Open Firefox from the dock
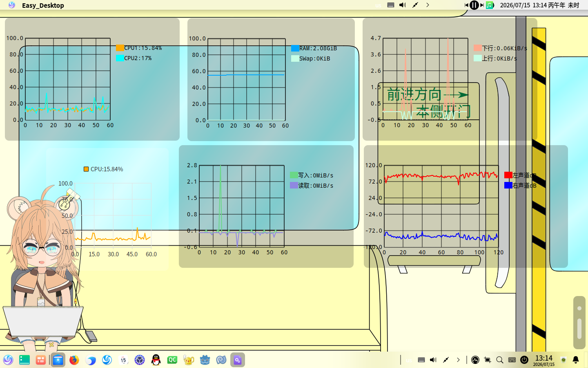The image size is (588, 368). [74, 360]
